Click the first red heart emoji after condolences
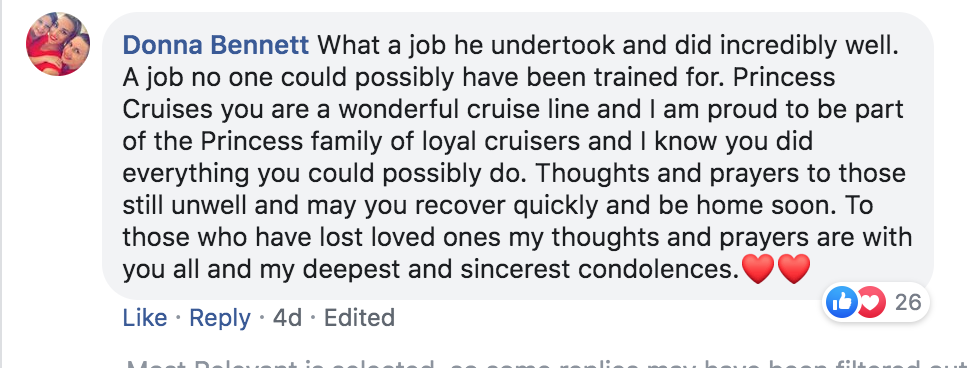The width and height of the screenshot is (976, 368). 758,269
